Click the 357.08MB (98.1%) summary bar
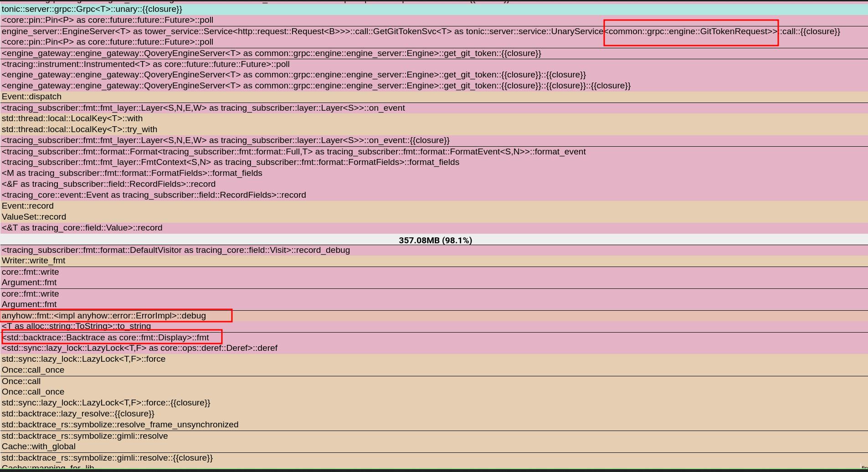This screenshot has height=472, width=868. coord(434,240)
